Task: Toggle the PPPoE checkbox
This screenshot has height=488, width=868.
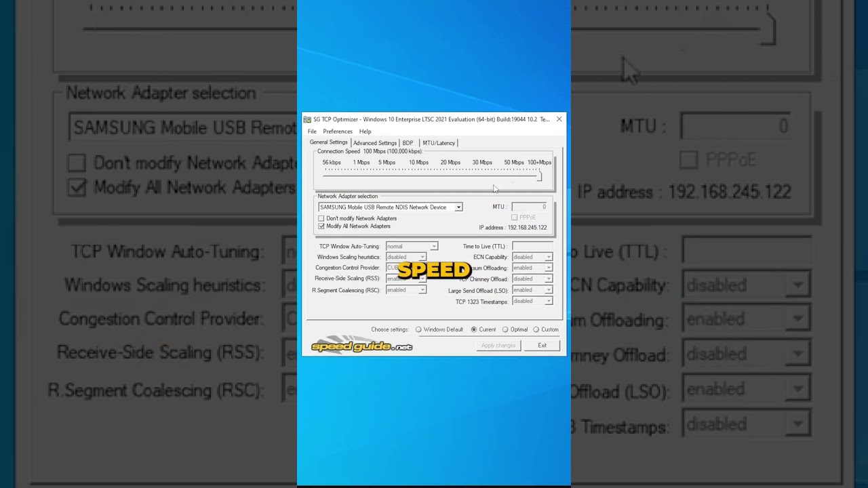Action: [x=514, y=218]
